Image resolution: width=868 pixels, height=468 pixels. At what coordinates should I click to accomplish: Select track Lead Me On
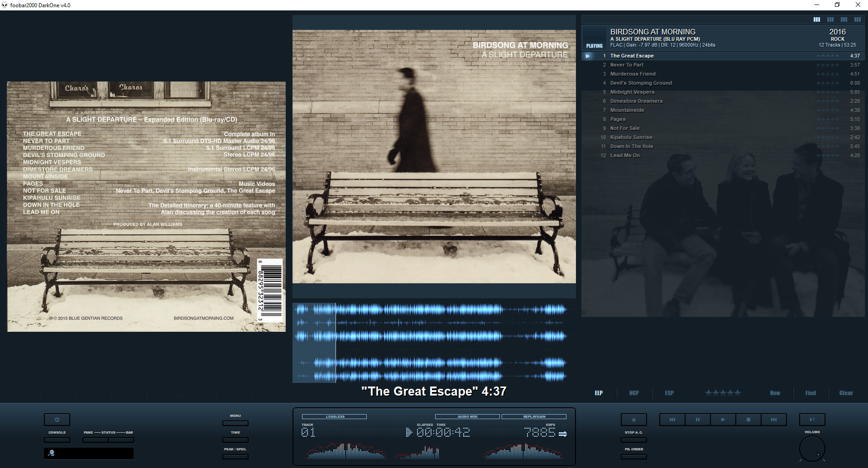(x=723, y=155)
